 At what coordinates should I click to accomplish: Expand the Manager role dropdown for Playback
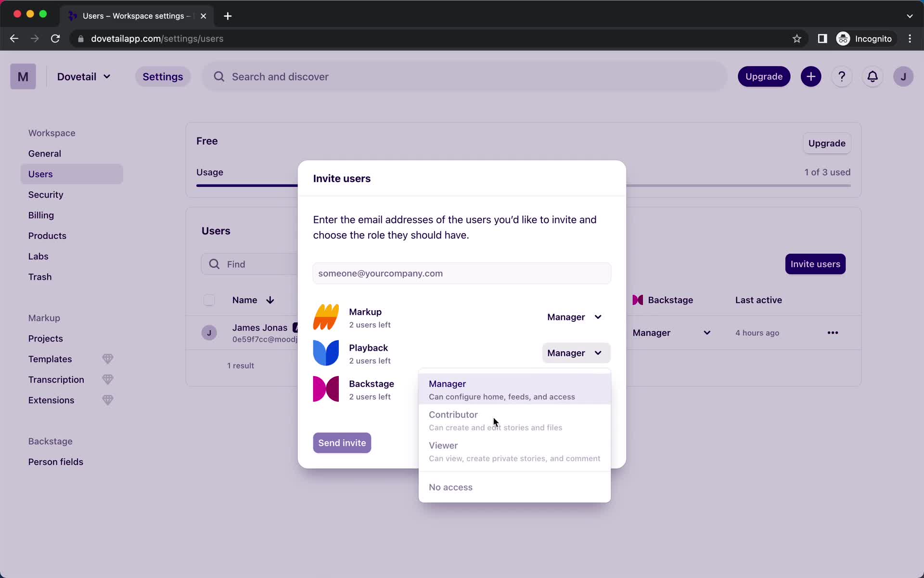click(x=574, y=352)
